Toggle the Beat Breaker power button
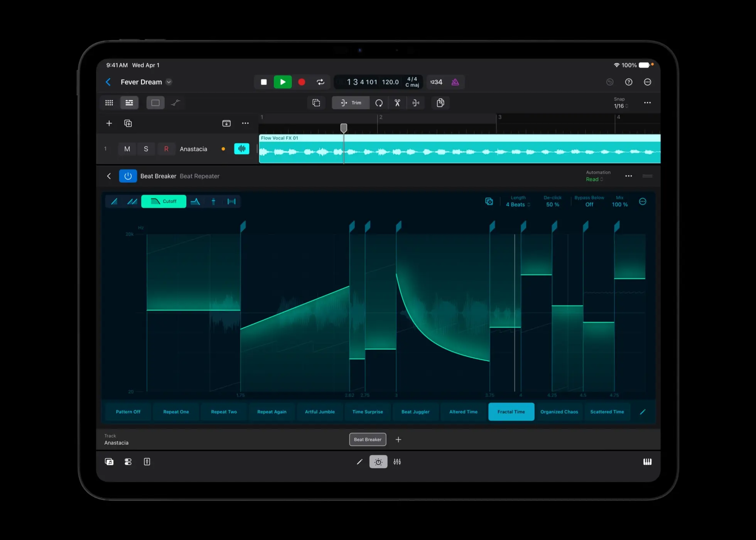Viewport: 756px width, 540px height. click(128, 176)
